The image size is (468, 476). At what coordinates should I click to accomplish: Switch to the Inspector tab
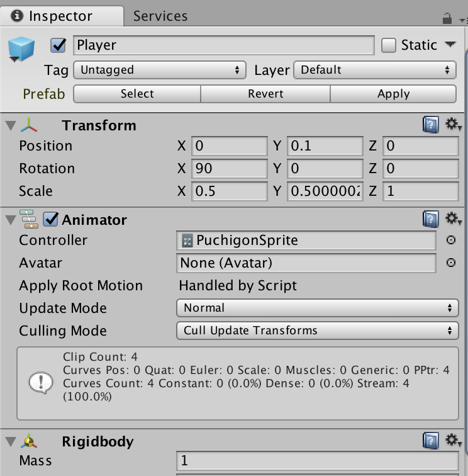[x=62, y=16]
